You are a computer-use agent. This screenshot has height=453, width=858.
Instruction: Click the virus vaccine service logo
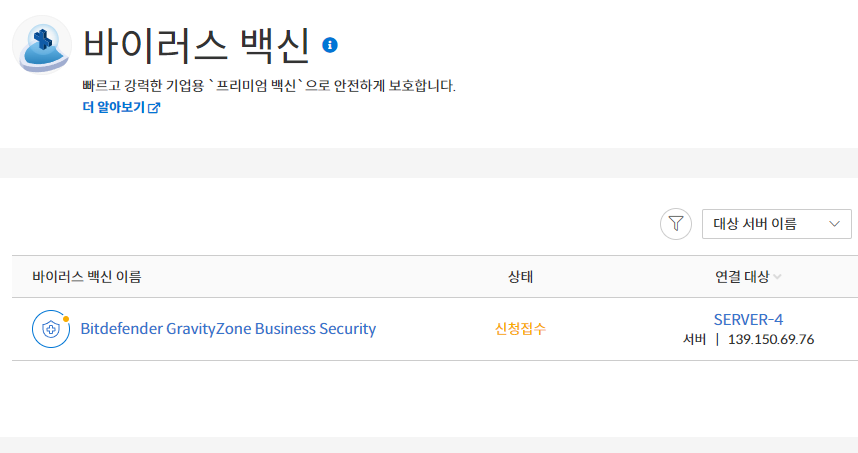point(42,45)
